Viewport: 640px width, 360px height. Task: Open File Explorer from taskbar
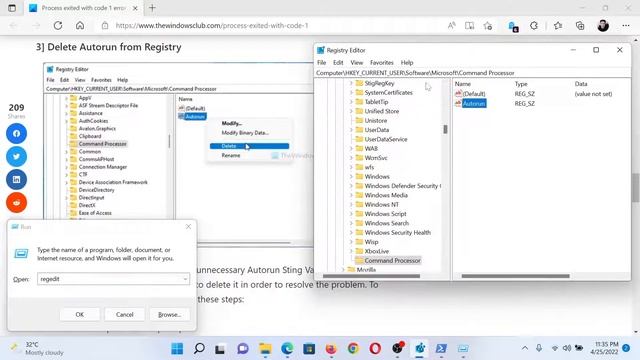tap(265, 349)
